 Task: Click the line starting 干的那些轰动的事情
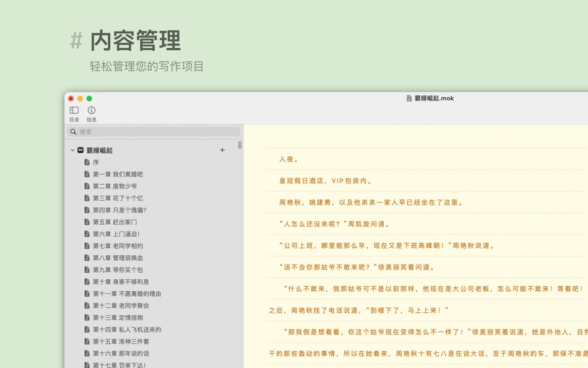[x=428, y=354]
